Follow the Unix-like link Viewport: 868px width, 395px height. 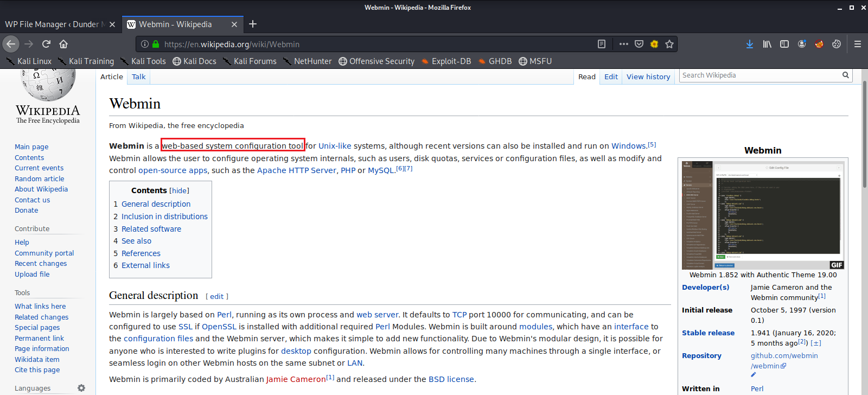335,146
